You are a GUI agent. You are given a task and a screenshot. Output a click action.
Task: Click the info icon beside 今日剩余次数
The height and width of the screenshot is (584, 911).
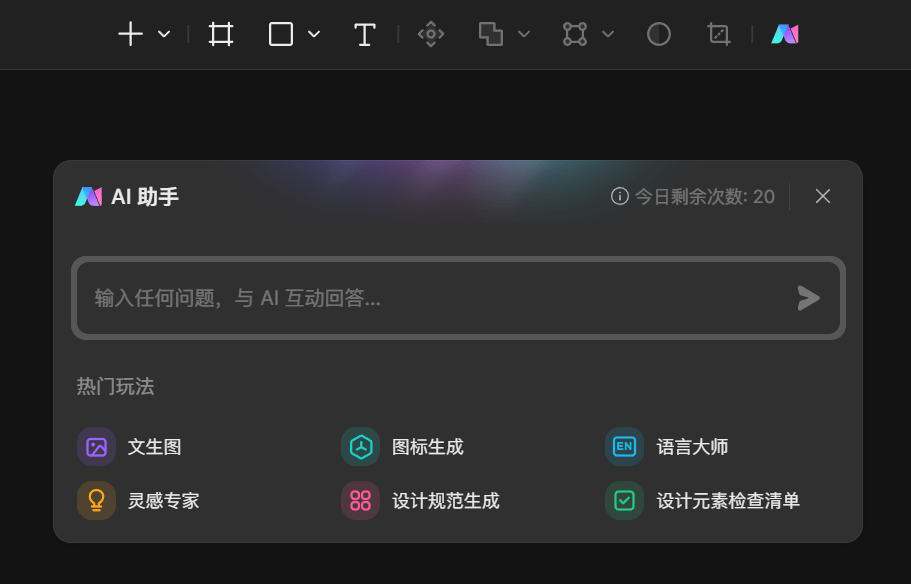[620, 196]
